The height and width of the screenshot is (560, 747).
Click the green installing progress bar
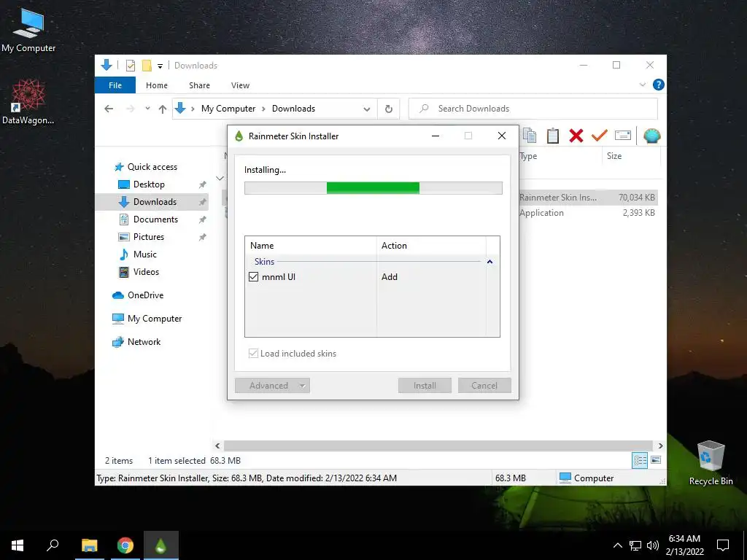[x=373, y=188]
